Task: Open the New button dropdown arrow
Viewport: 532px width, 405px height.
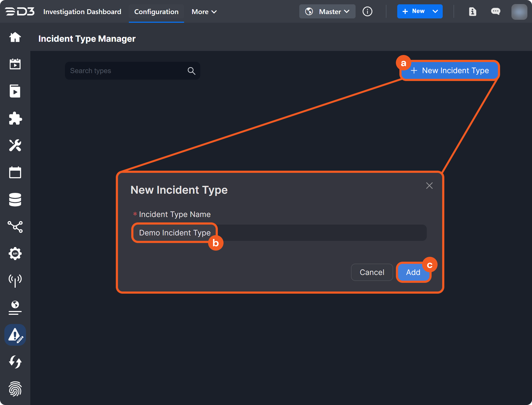Action: [435, 11]
